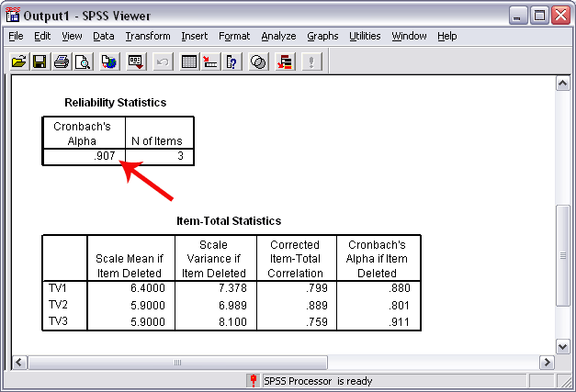The image size is (576, 392).
Task: Click the Use Sets circles icon
Action: pos(258,62)
